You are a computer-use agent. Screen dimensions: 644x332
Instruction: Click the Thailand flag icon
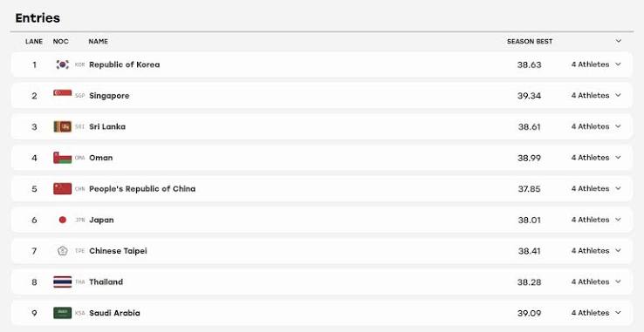point(63,282)
